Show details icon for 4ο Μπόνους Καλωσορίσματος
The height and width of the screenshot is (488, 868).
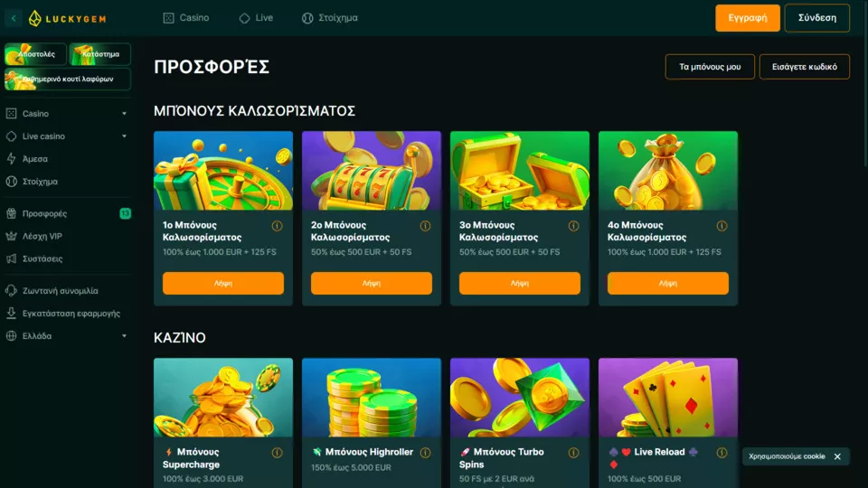click(x=722, y=226)
